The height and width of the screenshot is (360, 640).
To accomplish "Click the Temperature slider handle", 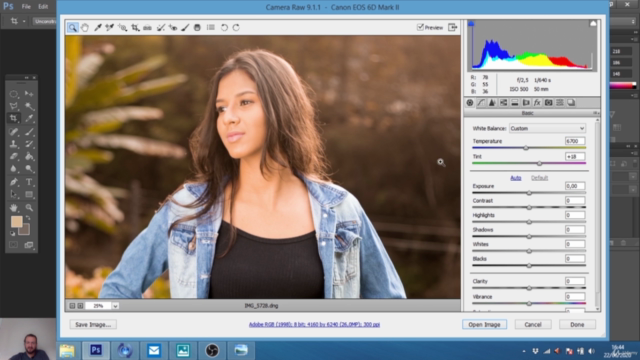I will pos(526,148).
